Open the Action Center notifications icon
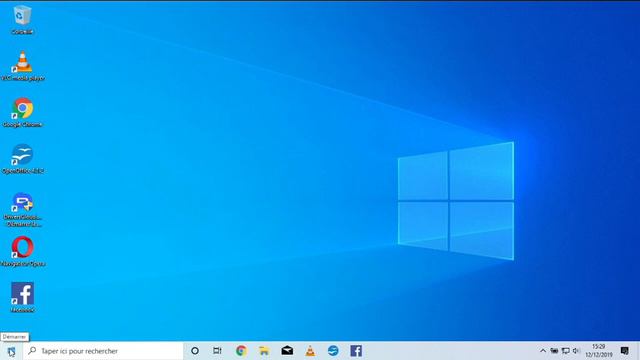The image size is (640, 360). pos(624,351)
